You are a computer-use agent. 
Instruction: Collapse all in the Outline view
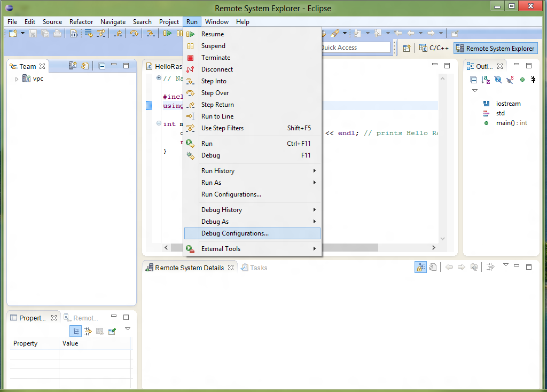(x=473, y=80)
